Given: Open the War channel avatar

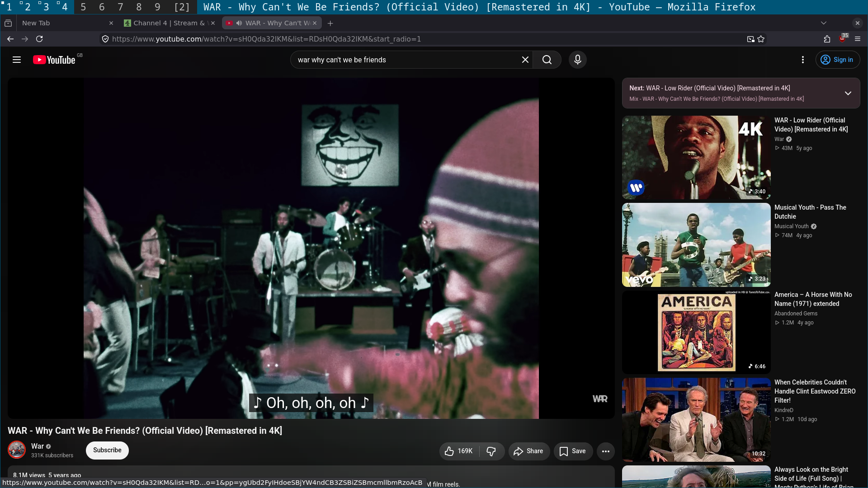Looking at the screenshot, I should (17, 450).
